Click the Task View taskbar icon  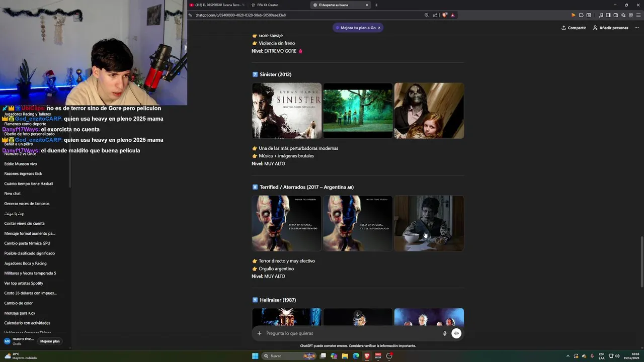point(323,356)
